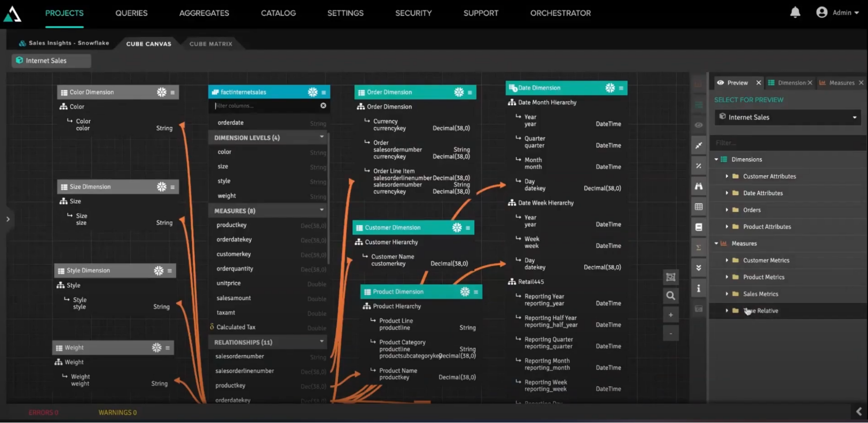
Task: Zoom in the canvas with plus button
Action: pyautogui.click(x=670, y=315)
